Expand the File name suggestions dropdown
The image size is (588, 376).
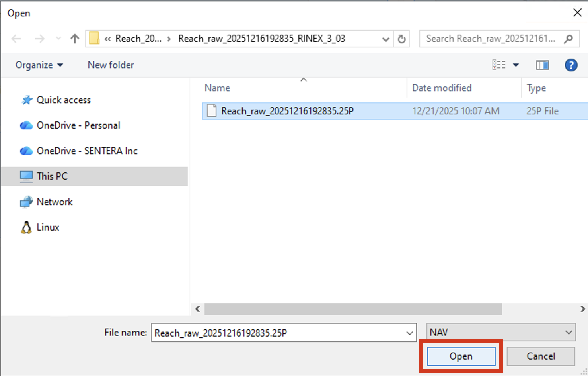[409, 333]
